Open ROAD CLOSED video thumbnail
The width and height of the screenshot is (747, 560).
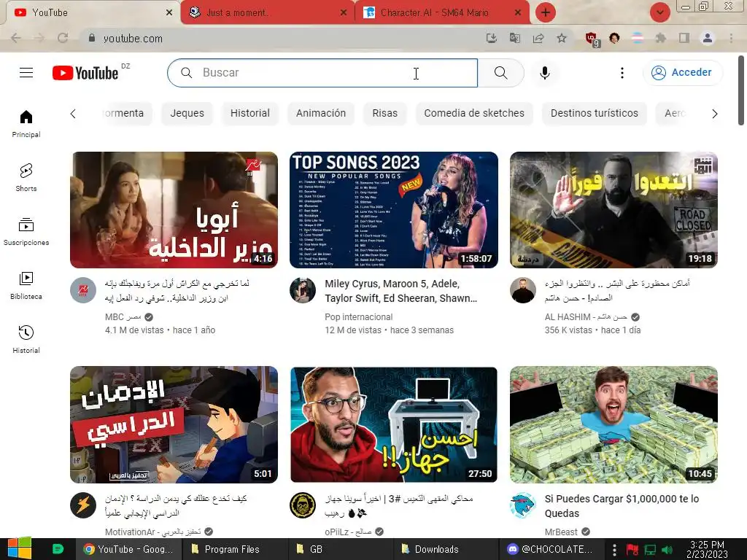[x=614, y=210]
